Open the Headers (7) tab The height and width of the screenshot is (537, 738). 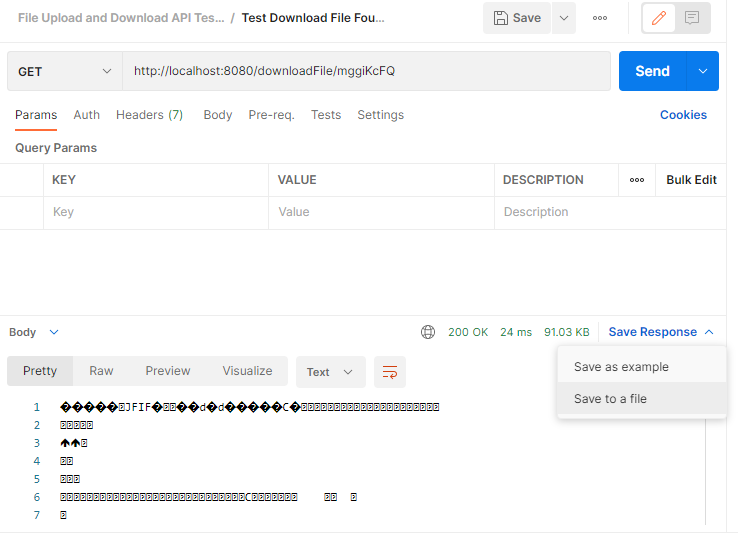(149, 115)
